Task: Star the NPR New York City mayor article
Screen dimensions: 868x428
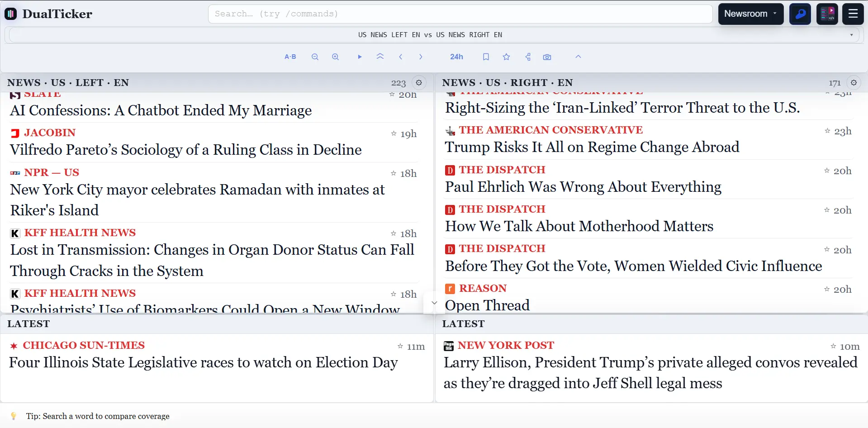Action: tap(394, 173)
